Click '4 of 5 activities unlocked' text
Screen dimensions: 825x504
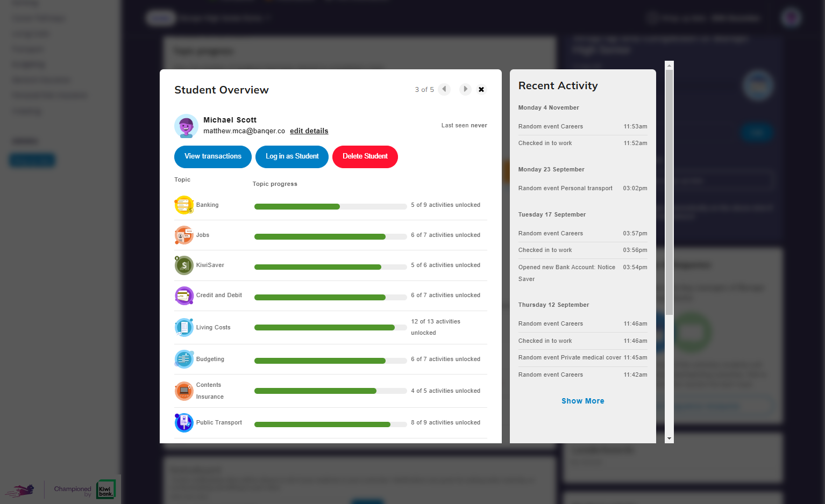446,391
